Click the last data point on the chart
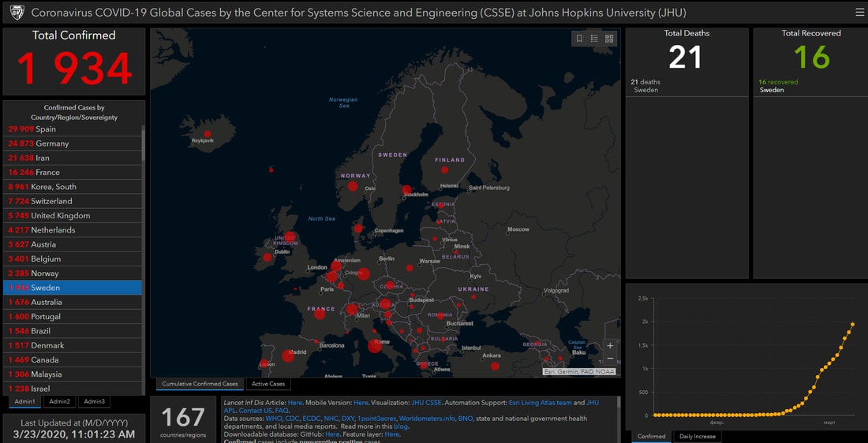The image size is (868, 443). coord(852,324)
